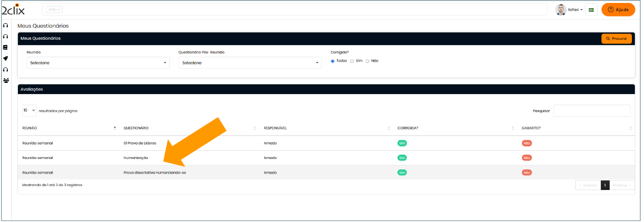The width and height of the screenshot is (644, 222).
Task: Select the rocket icon in sidebar
Action: click(x=6, y=59)
